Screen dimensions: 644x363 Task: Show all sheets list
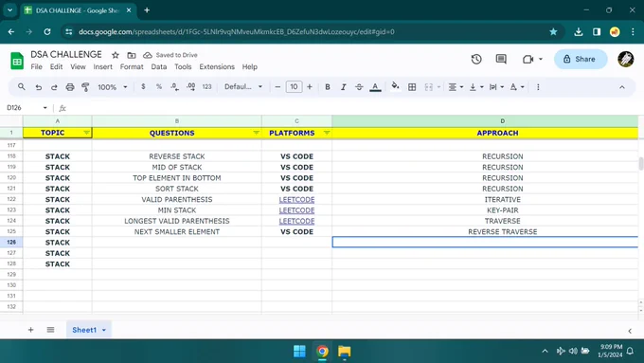(50, 330)
